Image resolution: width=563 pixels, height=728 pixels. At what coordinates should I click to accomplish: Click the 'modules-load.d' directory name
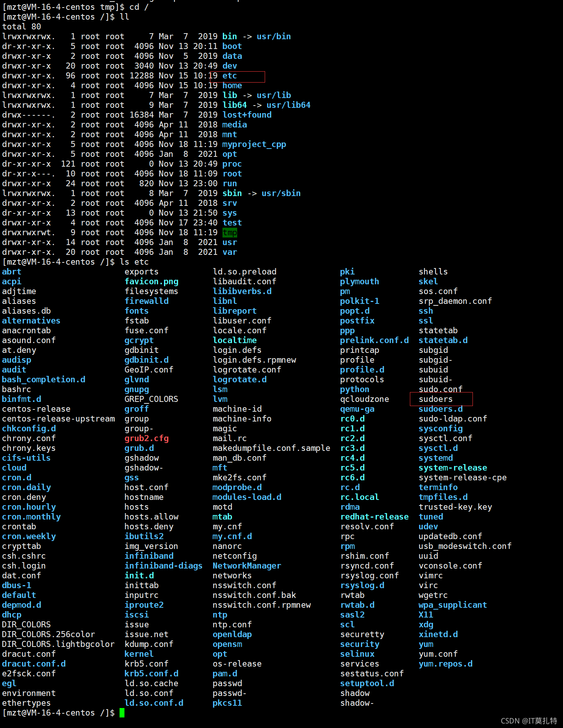(247, 497)
